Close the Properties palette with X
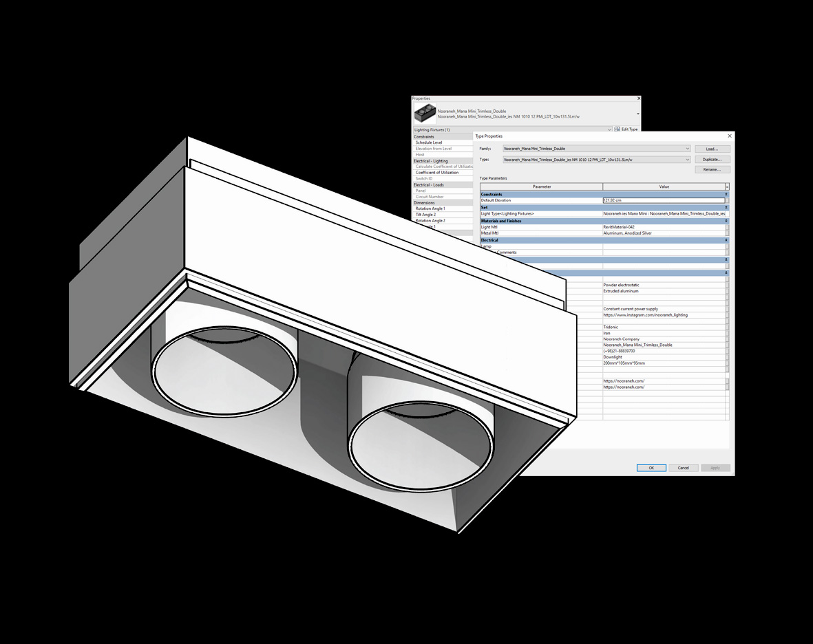813x644 pixels. (638, 98)
